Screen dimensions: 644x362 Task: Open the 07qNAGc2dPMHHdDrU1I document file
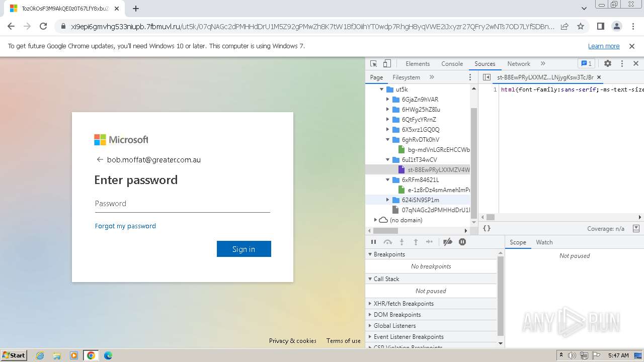(431, 210)
